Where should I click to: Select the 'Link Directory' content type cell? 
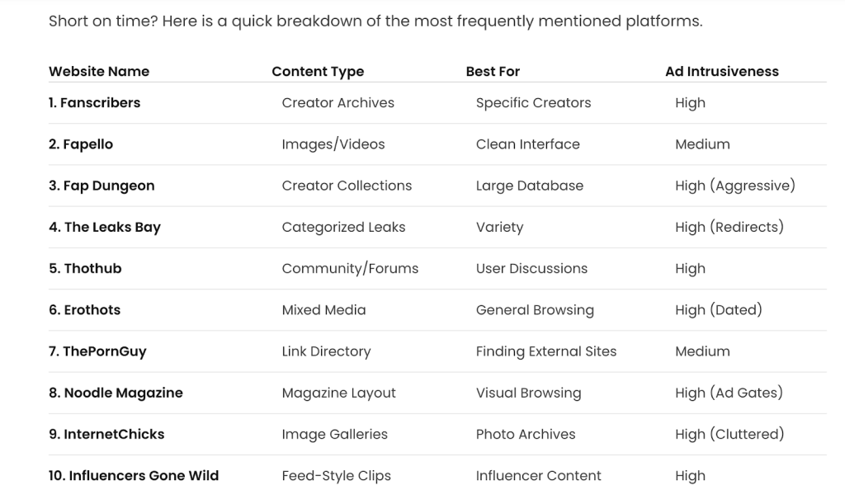(326, 351)
